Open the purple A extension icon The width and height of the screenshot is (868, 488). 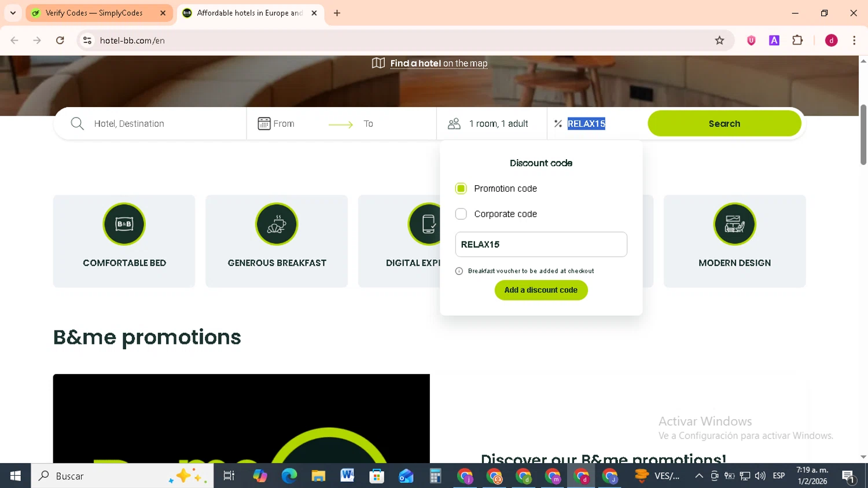pyautogui.click(x=774, y=41)
